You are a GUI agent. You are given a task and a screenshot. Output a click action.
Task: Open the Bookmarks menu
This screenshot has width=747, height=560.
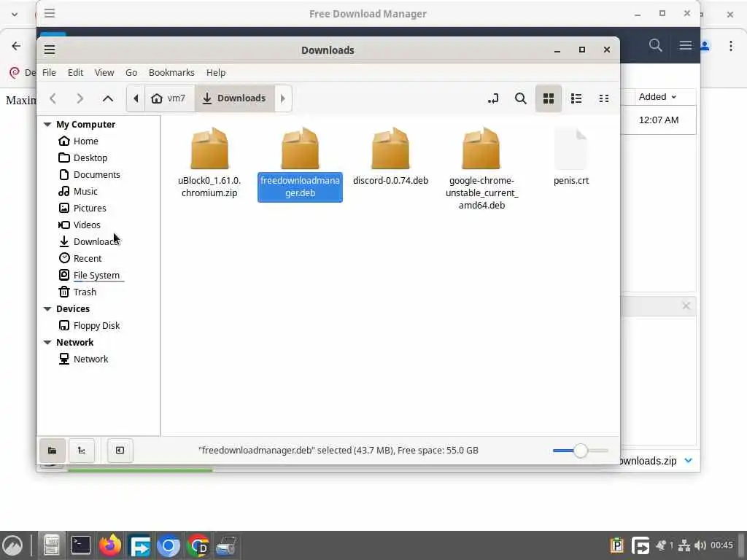(x=171, y=72)
